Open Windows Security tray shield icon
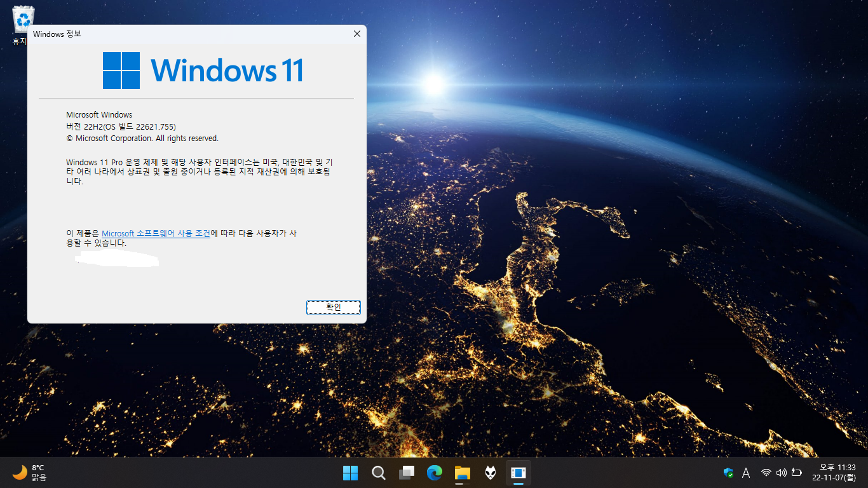This screenshot has width=868, height=488. [x=728, y=473]
